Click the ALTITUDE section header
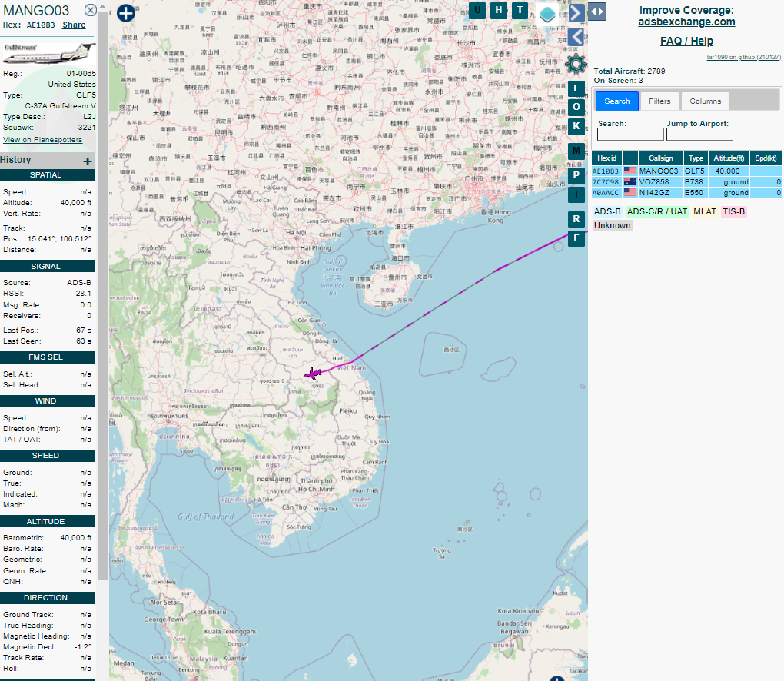 click(x=47, y=521)
